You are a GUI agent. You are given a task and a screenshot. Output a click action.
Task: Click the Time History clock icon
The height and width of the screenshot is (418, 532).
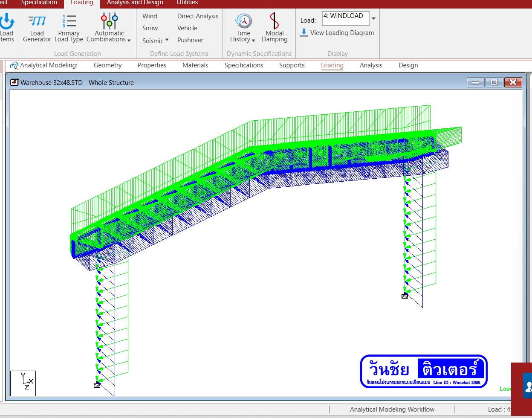(243, 21)
